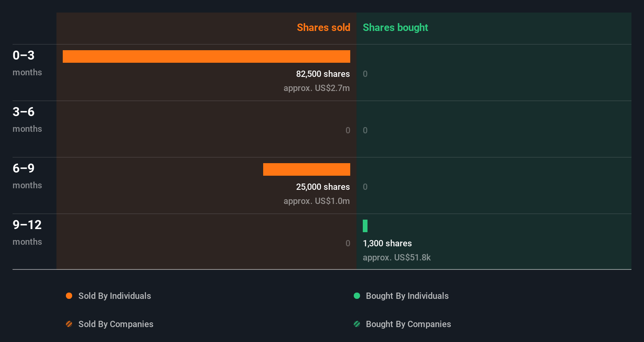Viewport: 644px width, 342px height.
Task: Click the approx. US$51.8k value
Action: coord(397,257)
